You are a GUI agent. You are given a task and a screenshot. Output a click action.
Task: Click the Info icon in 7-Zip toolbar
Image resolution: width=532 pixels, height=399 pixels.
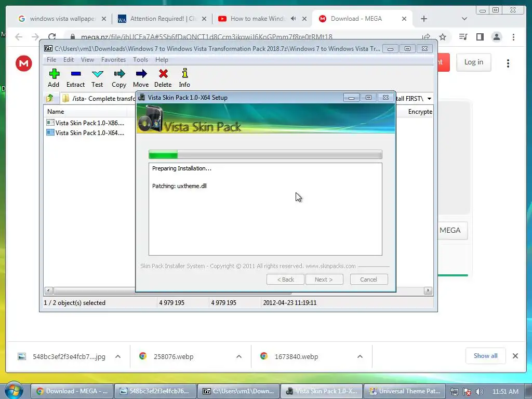coord(184,78)
